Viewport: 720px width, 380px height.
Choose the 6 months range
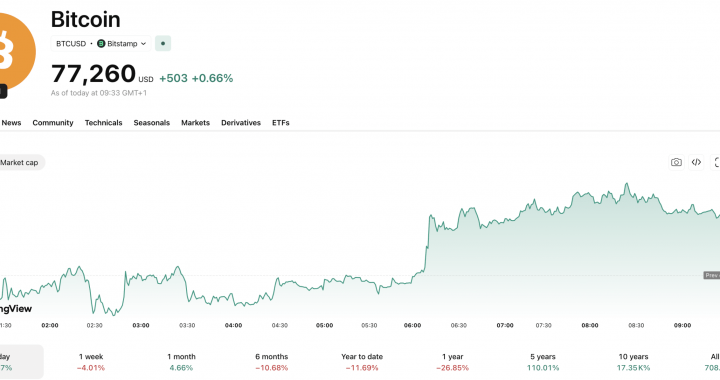(271, 362)
